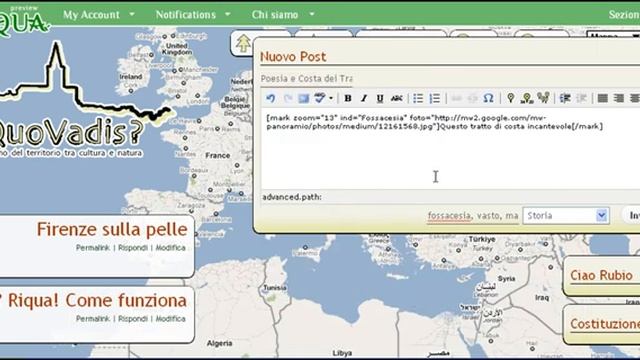Viewport: 640px width, 360px height.
Task: Open the spellchecker language dropdown arrow
Action: (x=331, y=98)
